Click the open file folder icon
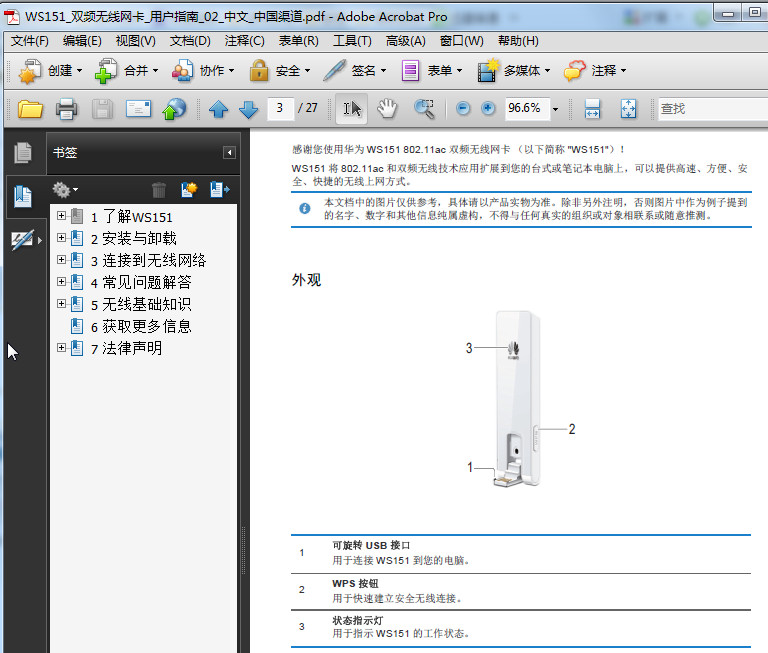Image resolution: width=768 pixels, height=653 pixels. (x=30, y=109)
